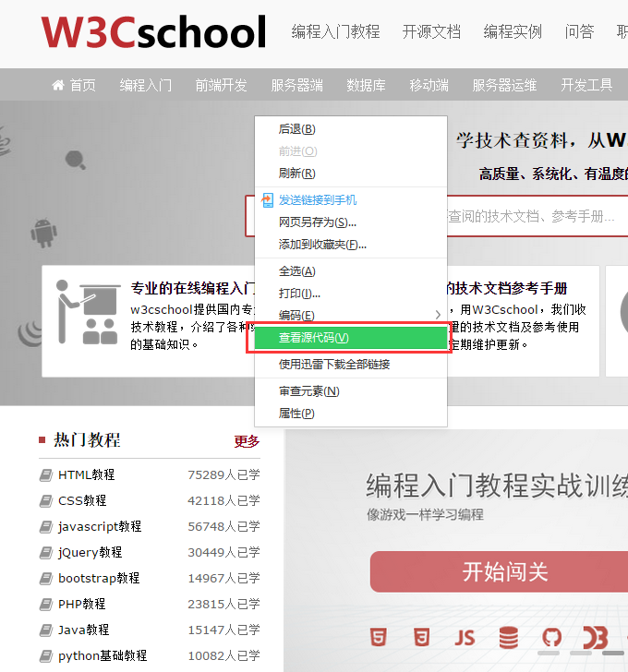Screen dimensions: 628x672
Task: Click the home icon beside 首页
Action: (58, 85)
